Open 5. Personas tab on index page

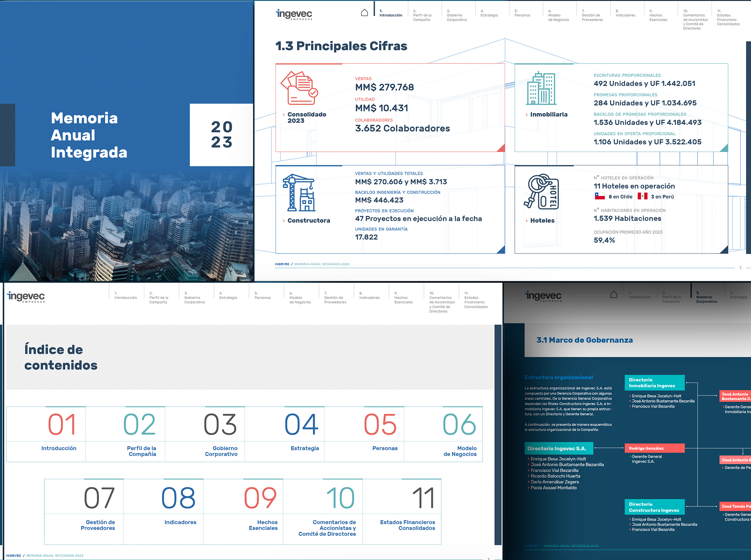262,296
